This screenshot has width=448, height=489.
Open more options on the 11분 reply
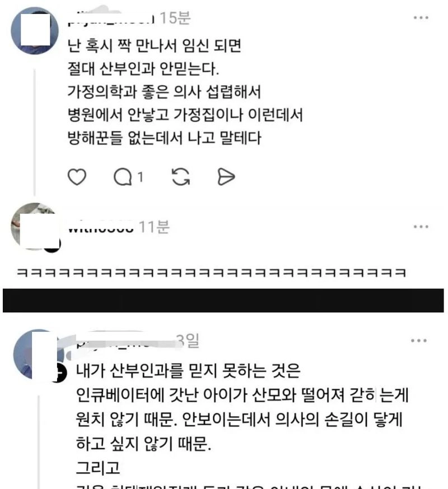pos(421,227)
